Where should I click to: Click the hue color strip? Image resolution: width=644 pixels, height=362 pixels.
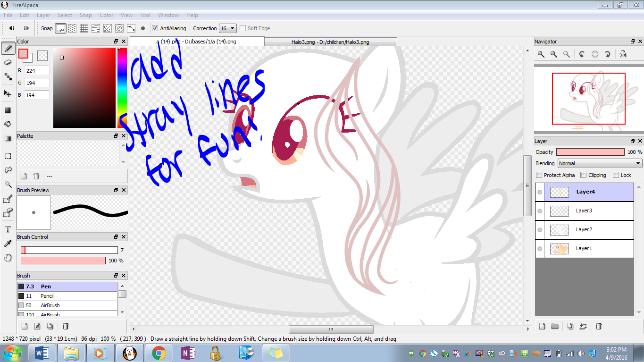tap(122, 87)
